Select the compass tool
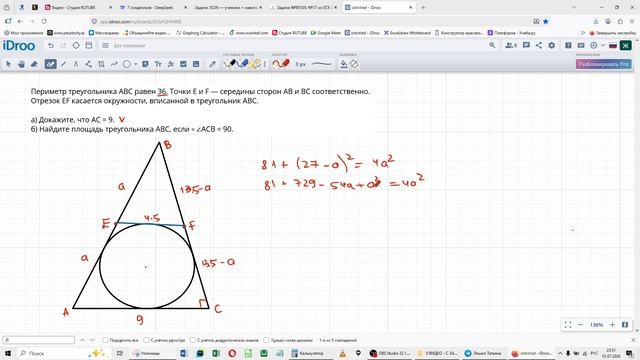Screen dimensions: 640x360 (x=76, y=64)
